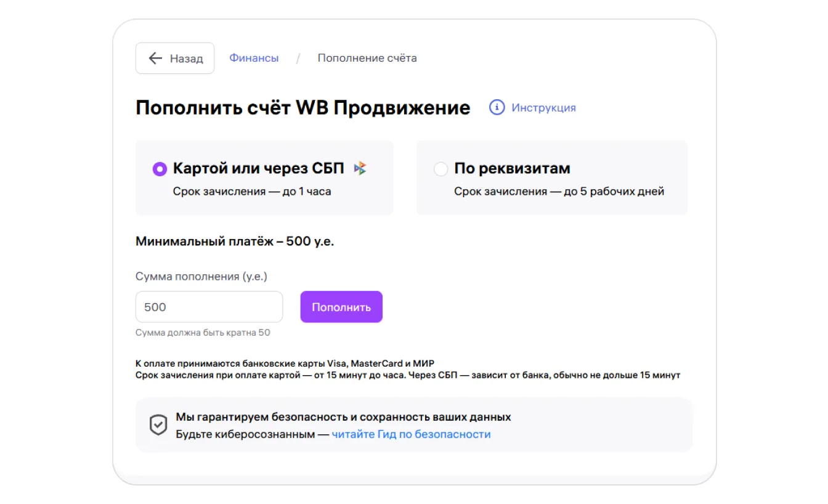The image size is (828, 504).
Task: Click the Пополнить счёт WB Продвижение heading
Action: point(302,108)
